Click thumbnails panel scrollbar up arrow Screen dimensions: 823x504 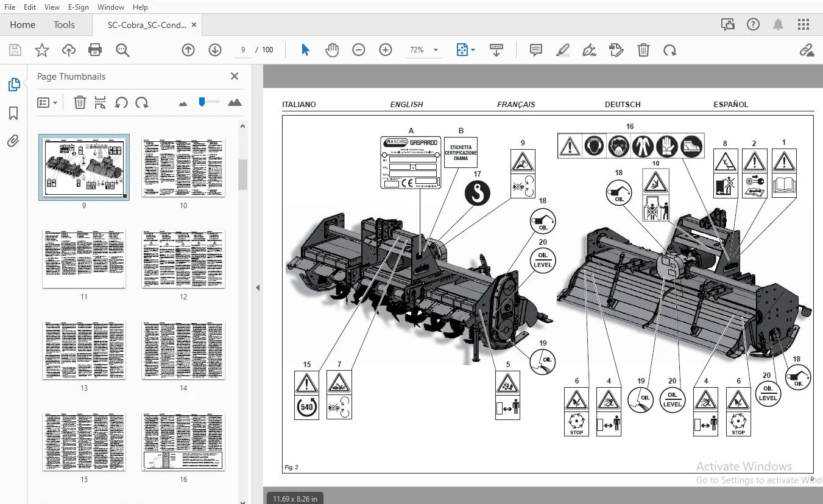pyautogui.click(x=242, y=126)
